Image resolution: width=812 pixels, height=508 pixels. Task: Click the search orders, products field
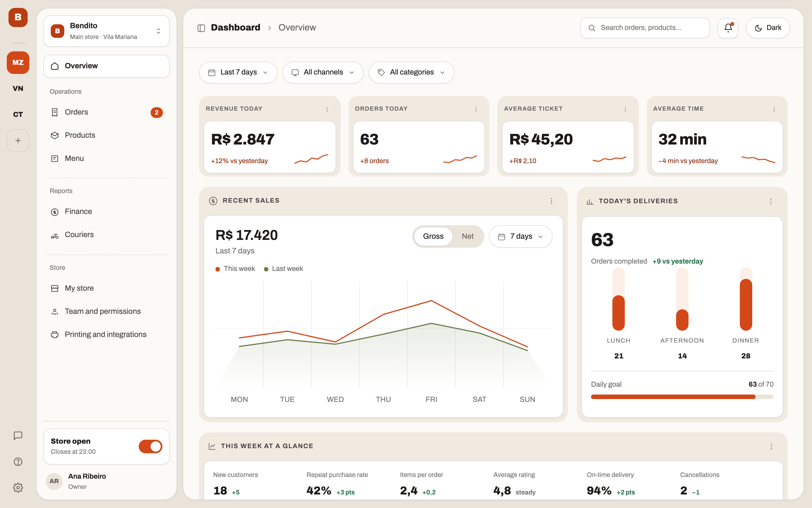[x=645, y=28]
